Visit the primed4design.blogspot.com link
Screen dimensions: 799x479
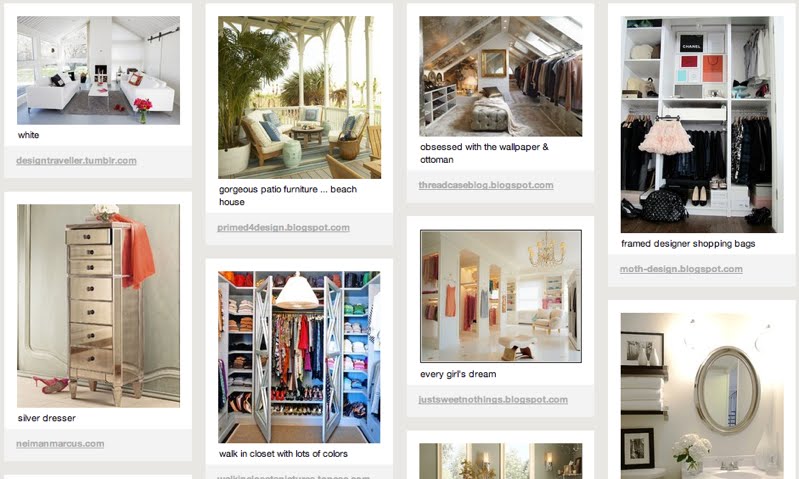[283, 228]
